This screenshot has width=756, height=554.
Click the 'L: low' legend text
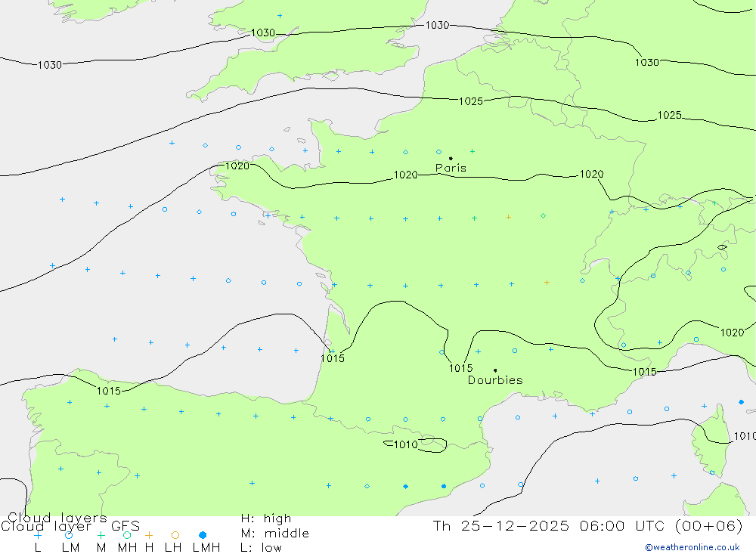(x=261, y=548)
